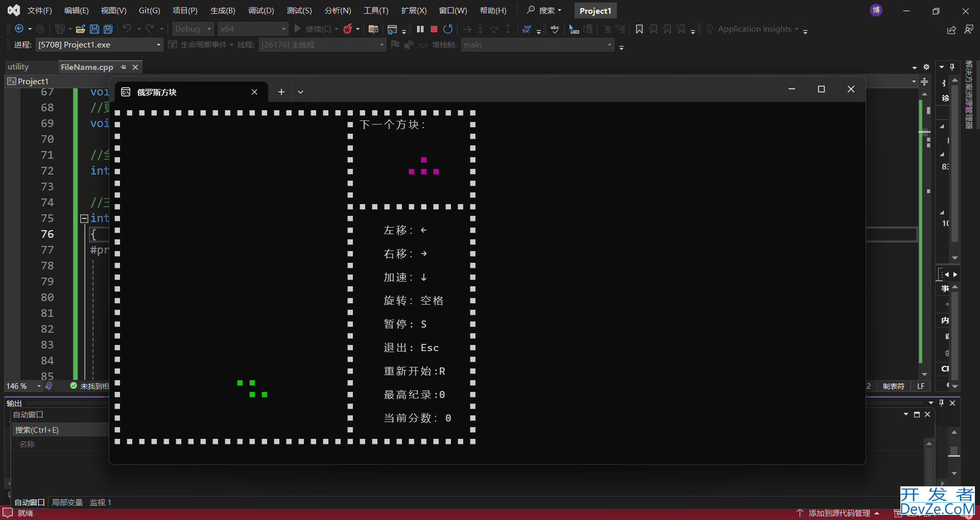Click the Save All icon
980x520 pixels.
point(108,29)
